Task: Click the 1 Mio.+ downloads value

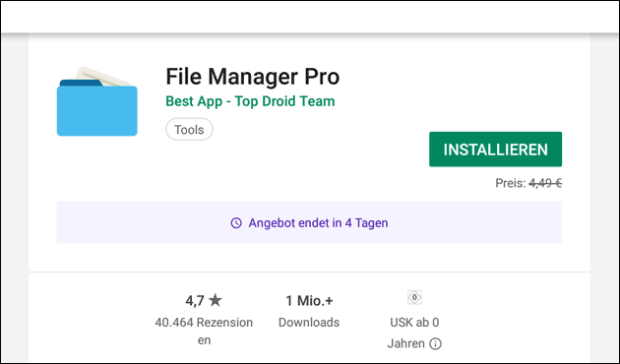Action: pos(309,301)
